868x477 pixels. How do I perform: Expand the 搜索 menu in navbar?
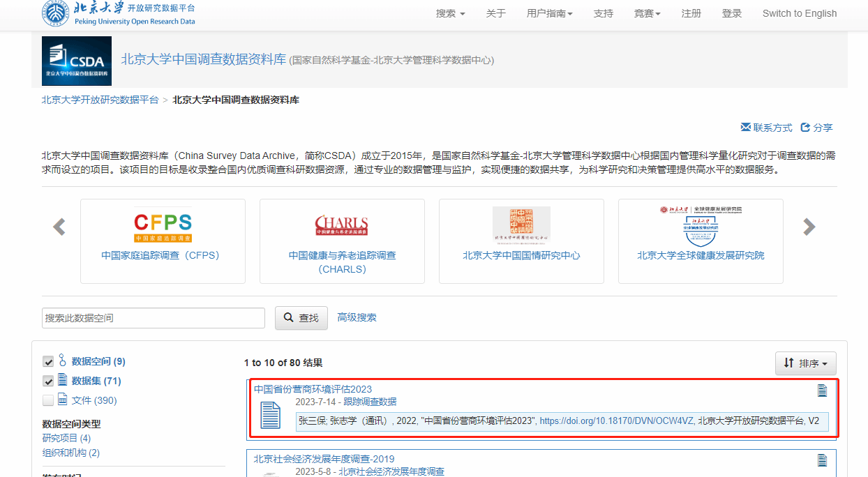click(450, 13)
